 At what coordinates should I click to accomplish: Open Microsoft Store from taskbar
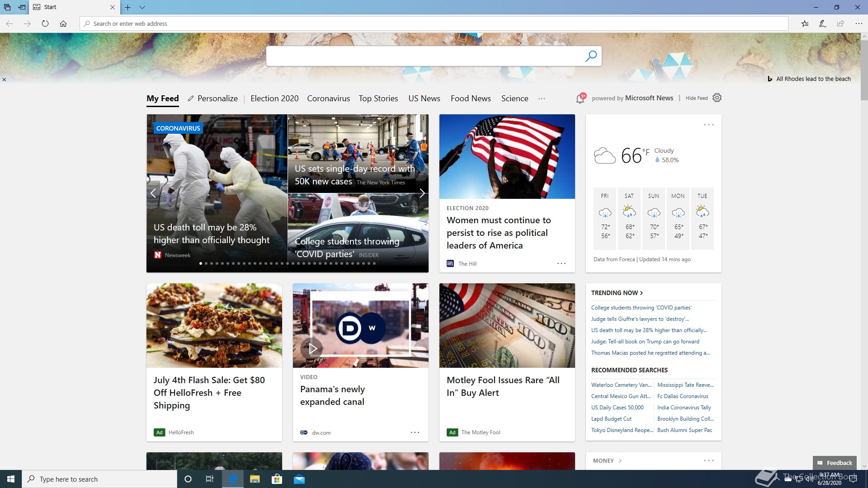277,479
